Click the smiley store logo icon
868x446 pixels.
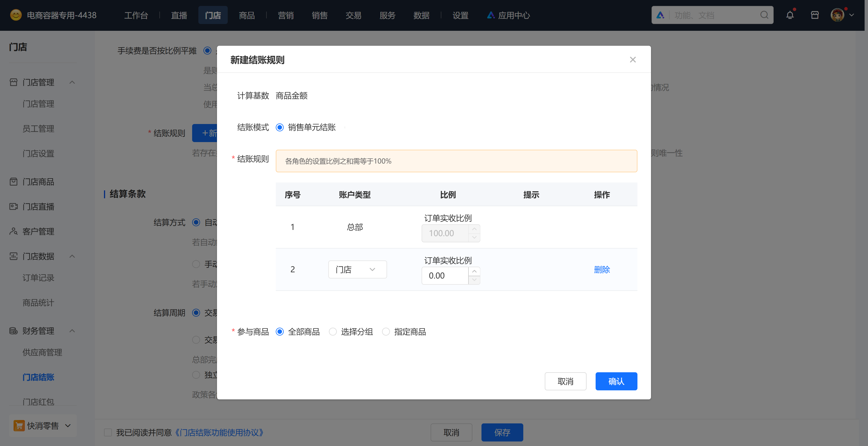pos(16,15)
